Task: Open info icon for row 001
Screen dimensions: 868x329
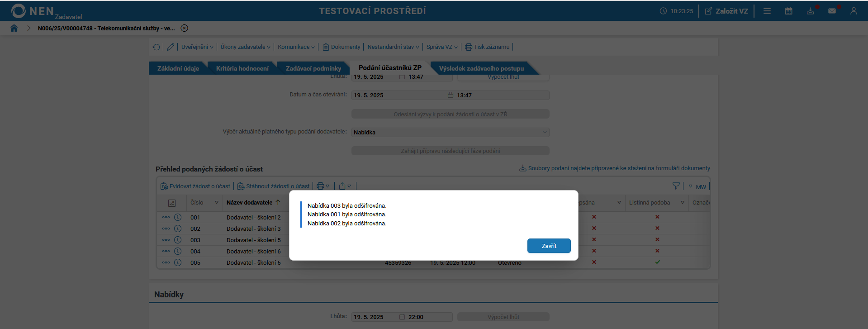Action: point(178,217)
